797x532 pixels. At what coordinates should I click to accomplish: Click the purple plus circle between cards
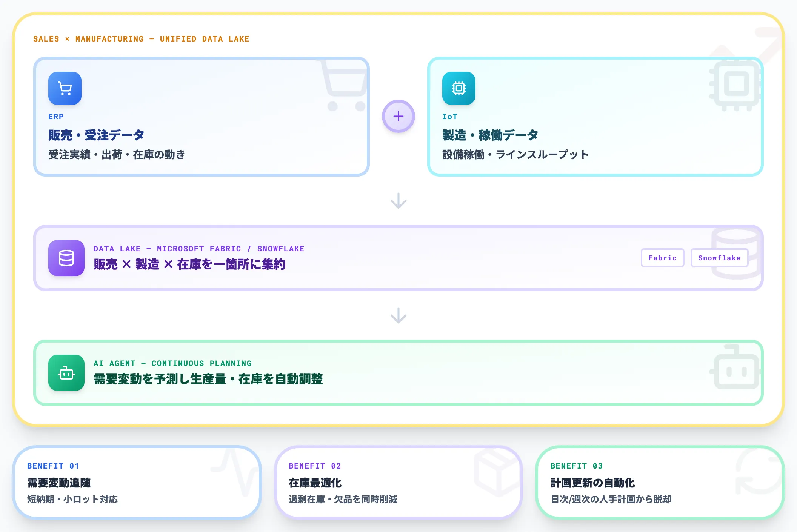[398, 116]
